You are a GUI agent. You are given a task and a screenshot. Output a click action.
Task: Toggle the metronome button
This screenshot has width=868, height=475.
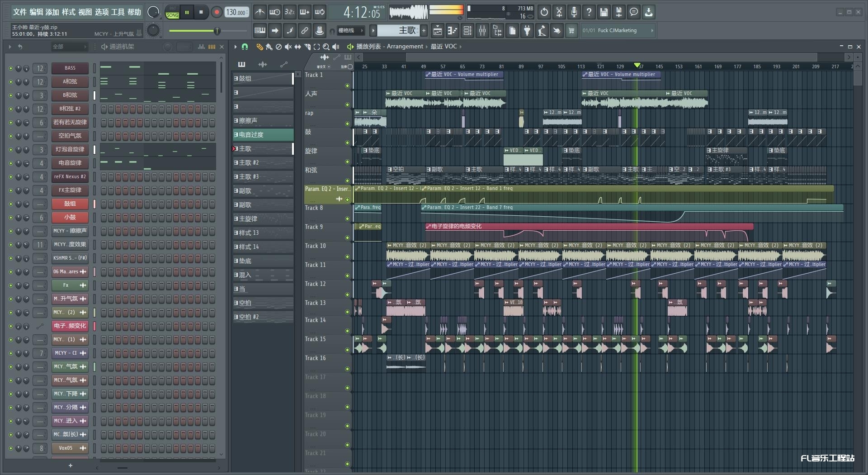259,12
